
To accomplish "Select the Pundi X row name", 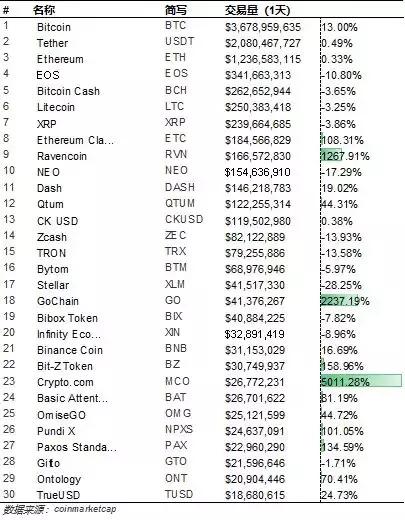I will coord(56,431).
